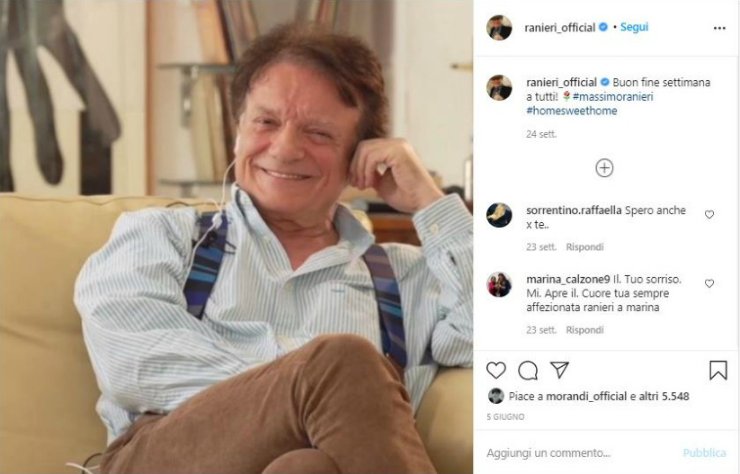Click Pubblica to post comment
Viewport: 740px width, 474px height.
(x=704, y=453)
